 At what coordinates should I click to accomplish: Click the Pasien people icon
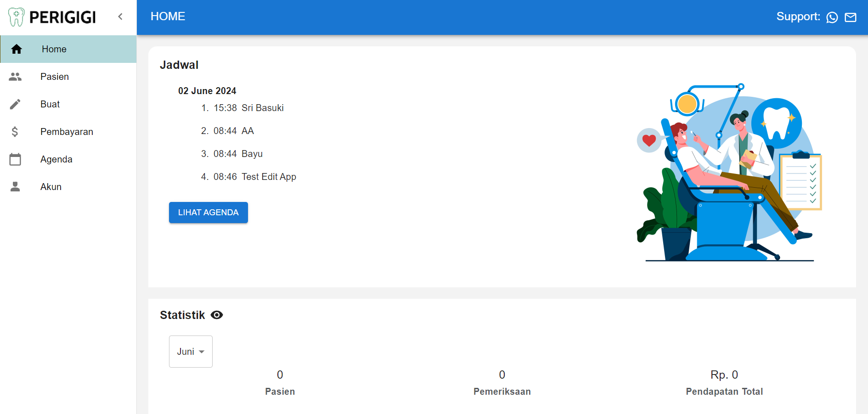[x=15, y=77]
